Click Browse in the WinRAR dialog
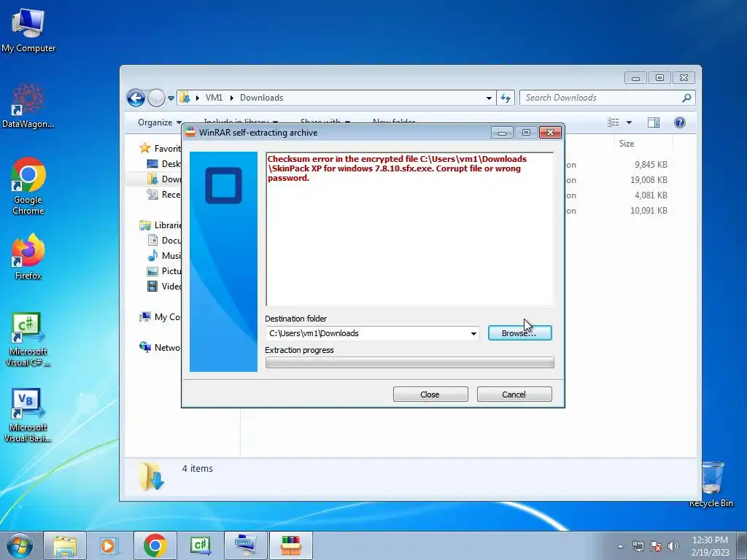This screenshot has height=560, width=747. point(519,333)
